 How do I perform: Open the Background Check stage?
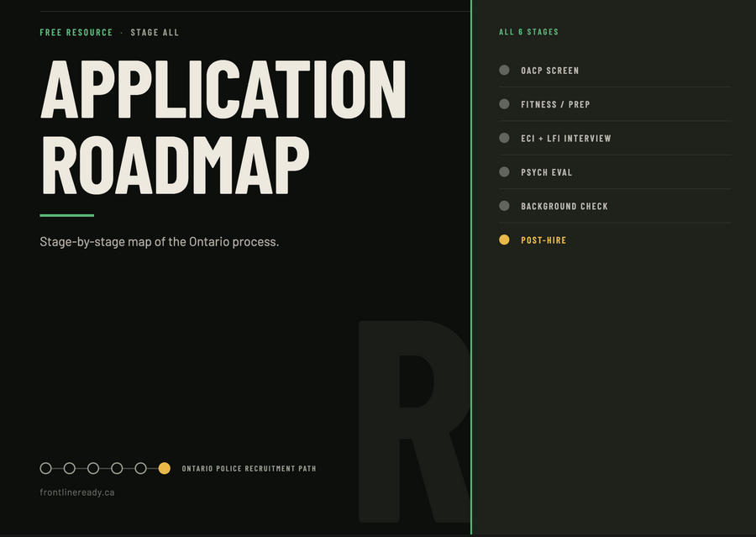click(x=615, y=206)
